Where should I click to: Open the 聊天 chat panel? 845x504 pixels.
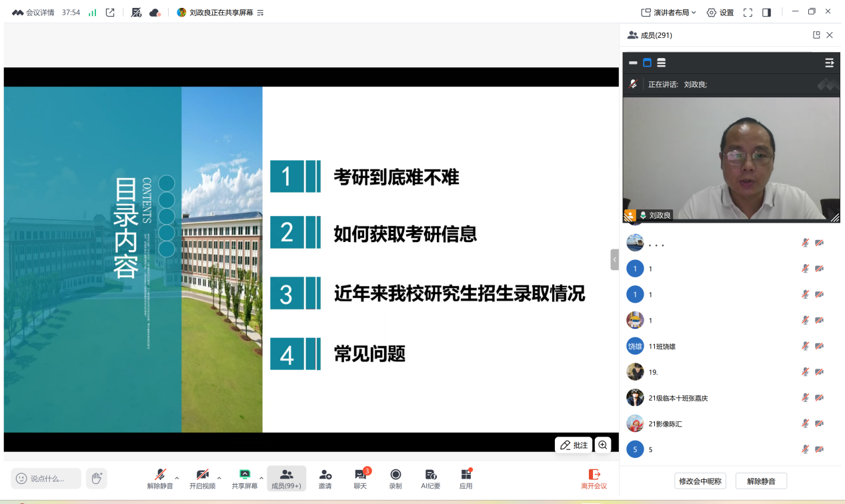click(x=360, y=478)
